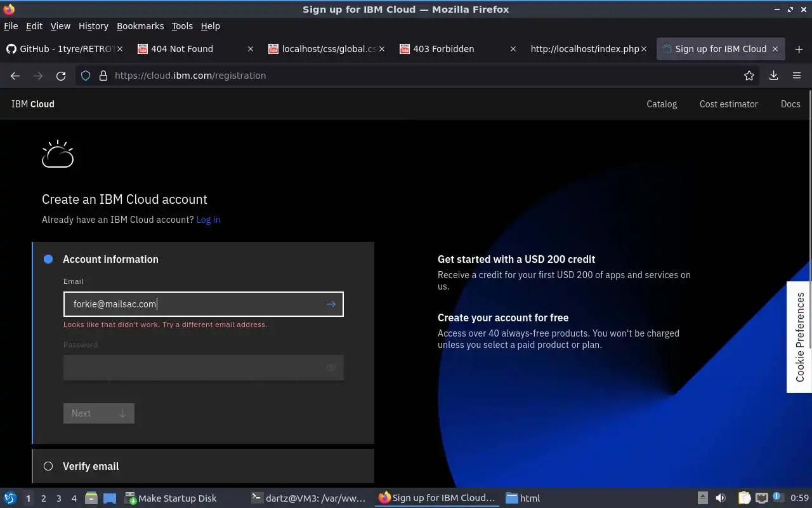
Task: Open the Firefox downloads panel
Action: [773, 76]
